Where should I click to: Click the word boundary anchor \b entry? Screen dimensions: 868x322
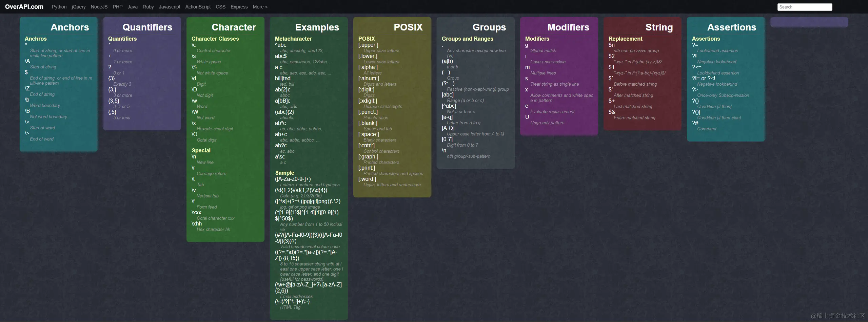click(27, 100)
